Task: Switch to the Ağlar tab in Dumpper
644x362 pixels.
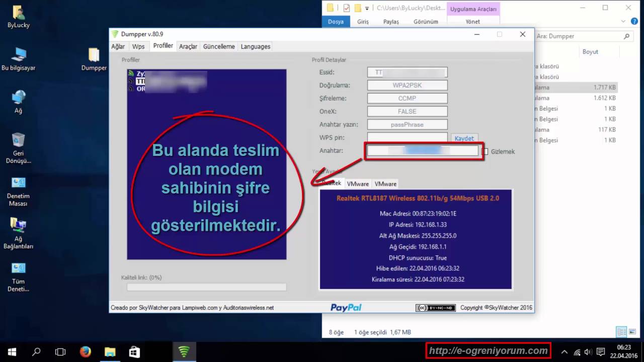Action: tap(118, 46)
